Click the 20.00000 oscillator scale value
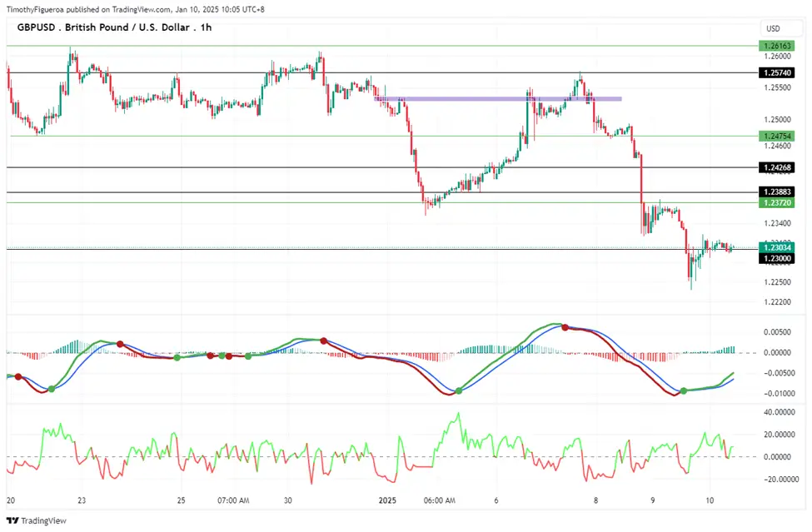 point(780,435)
